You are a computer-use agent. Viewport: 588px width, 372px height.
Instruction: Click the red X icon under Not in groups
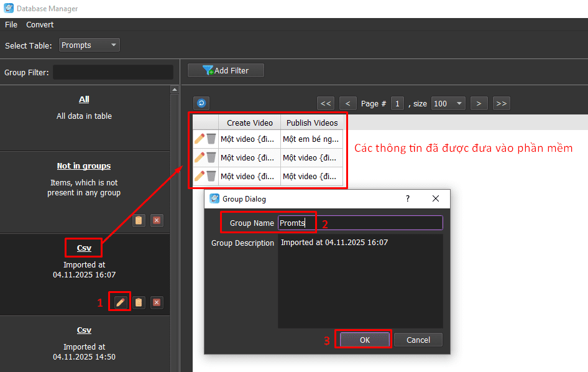(x=157, y=220)
